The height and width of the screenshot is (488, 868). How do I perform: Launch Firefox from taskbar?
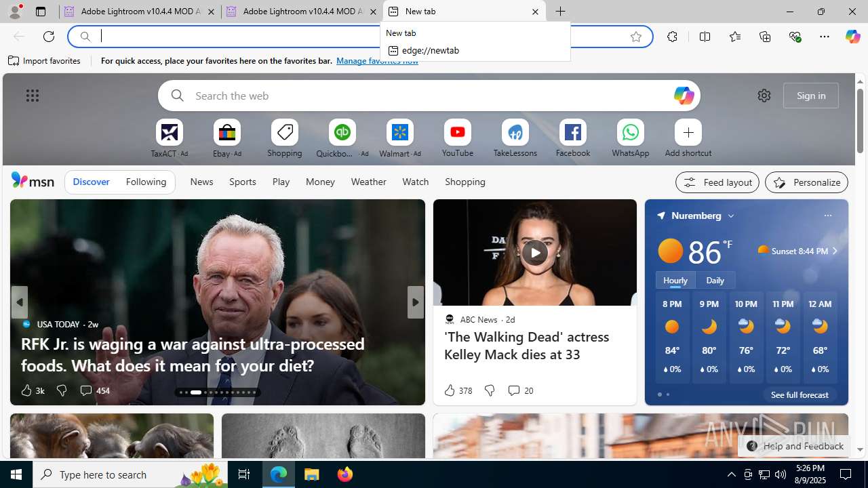click(x=345, y=474)
